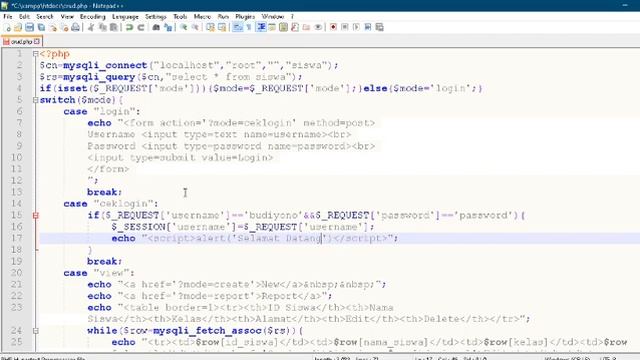Click line number 2 in the margin
640x360 pixels.
click(20, 65)
